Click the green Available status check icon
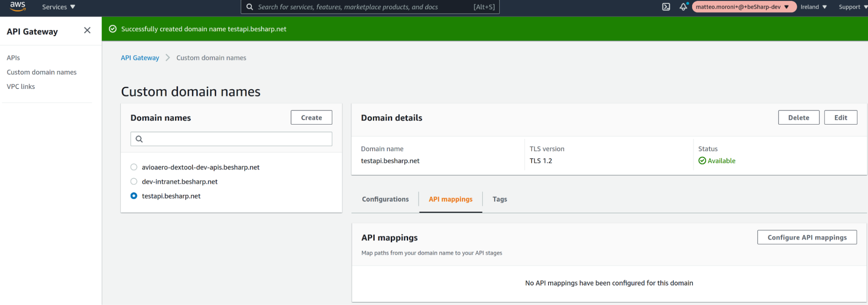The height and width of the screenshot is (305, 868). click(x=702, y=161)
